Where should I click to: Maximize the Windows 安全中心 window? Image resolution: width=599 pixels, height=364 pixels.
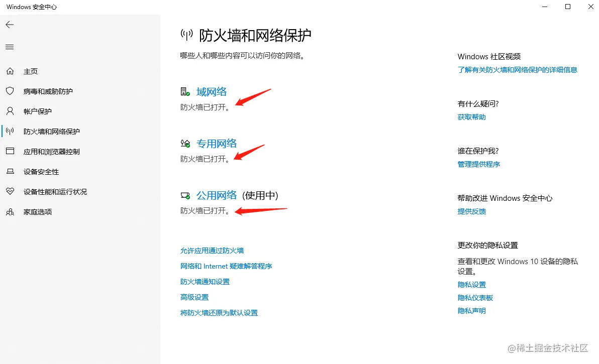(x=568, y=7)
